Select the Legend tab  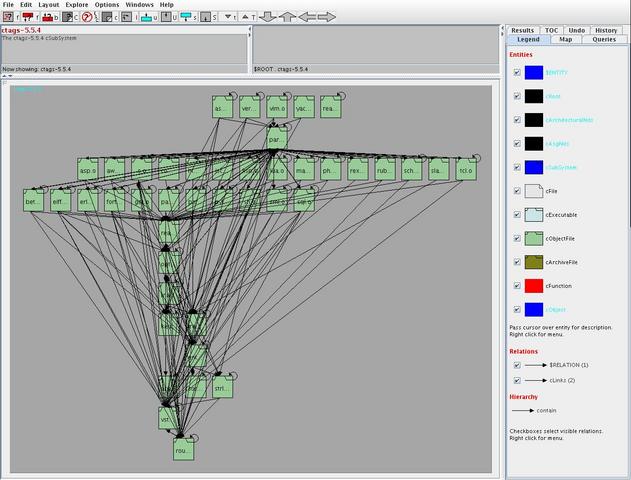pos(528,39)
